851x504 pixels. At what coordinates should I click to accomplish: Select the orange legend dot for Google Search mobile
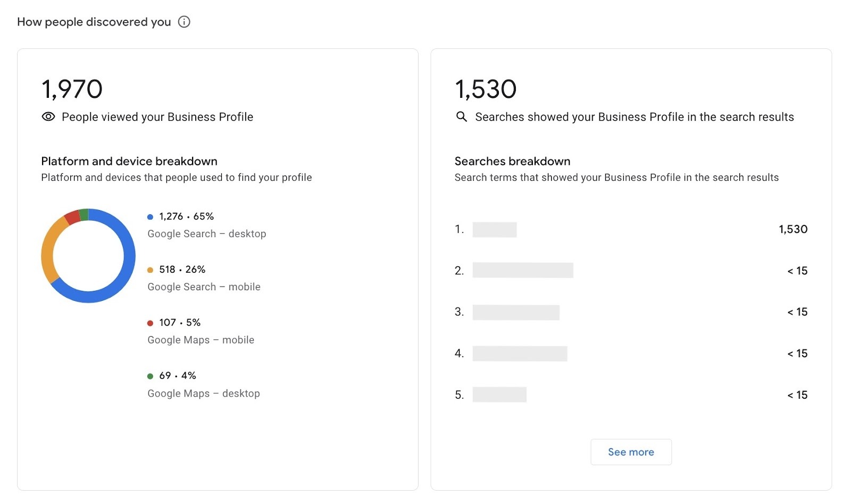point(149,270)
